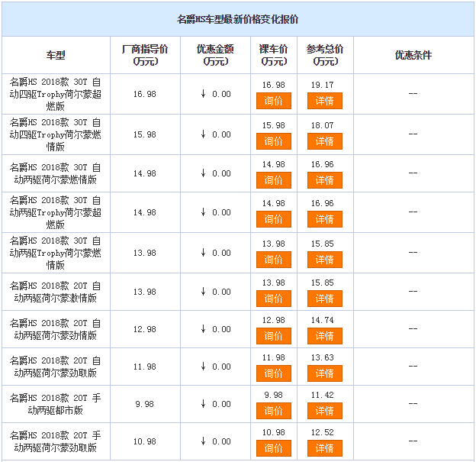
Task: Open 详情 for 20T 自动两驱荷尔蒙激情版
Action: 325,299
